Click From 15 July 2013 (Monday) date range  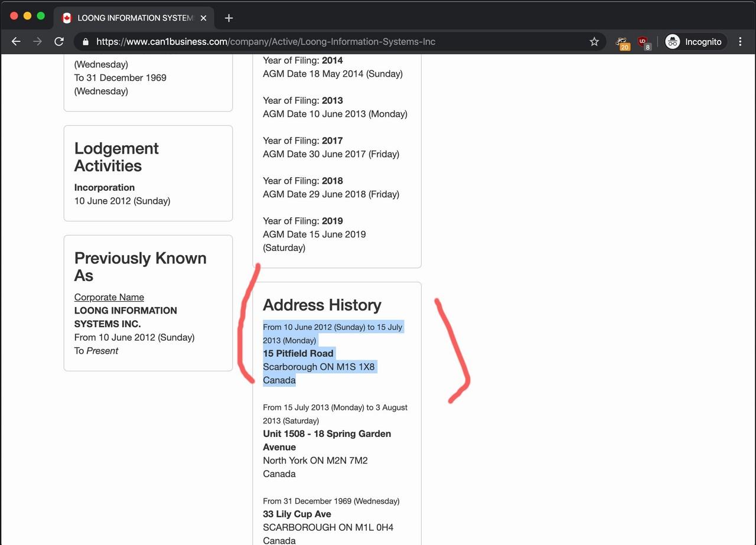click(335, 414)
